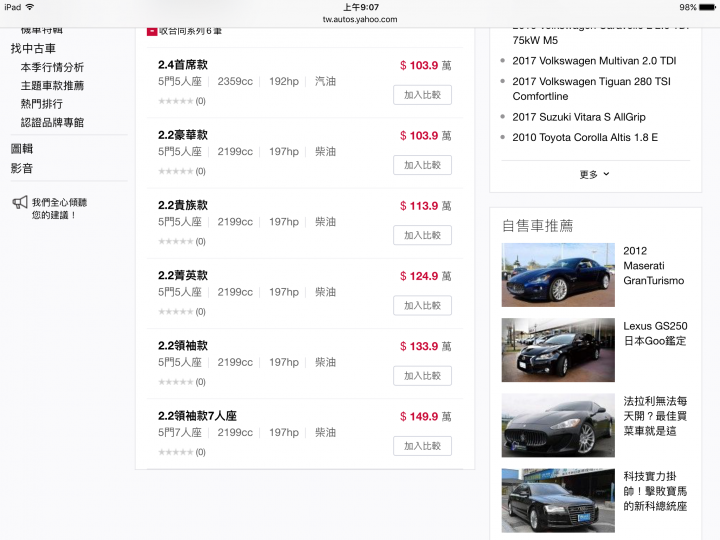Image resolution: width=720 pixels, height=540 pixels.
Task: Open 2010 Toyota Corolla Altis 1.8 E
Action: click(585, 138)
